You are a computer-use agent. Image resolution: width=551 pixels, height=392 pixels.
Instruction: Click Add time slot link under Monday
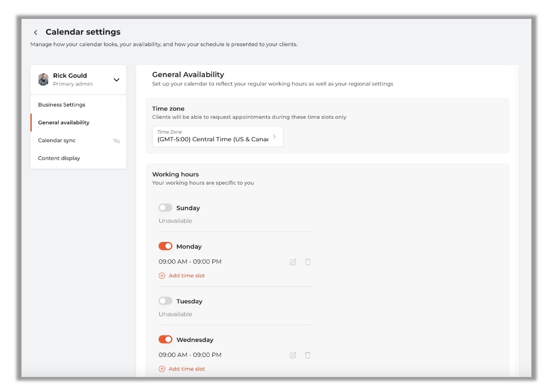click(187, 276)
